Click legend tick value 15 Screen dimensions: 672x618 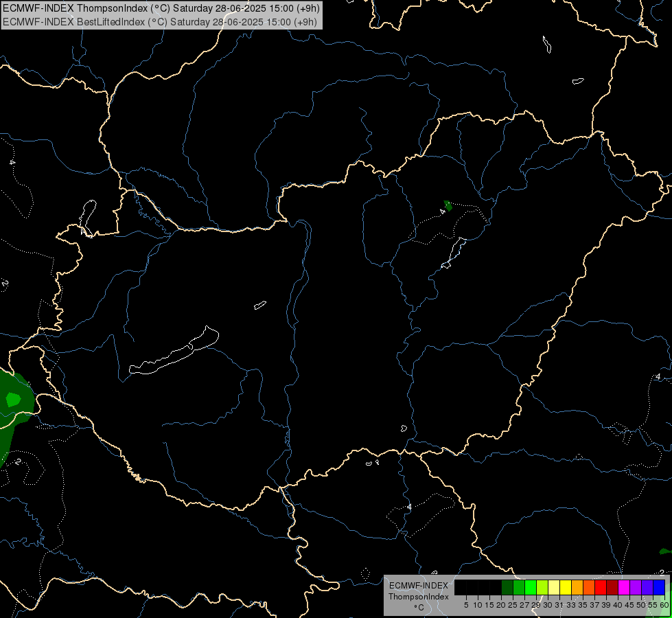click(489, 605)
